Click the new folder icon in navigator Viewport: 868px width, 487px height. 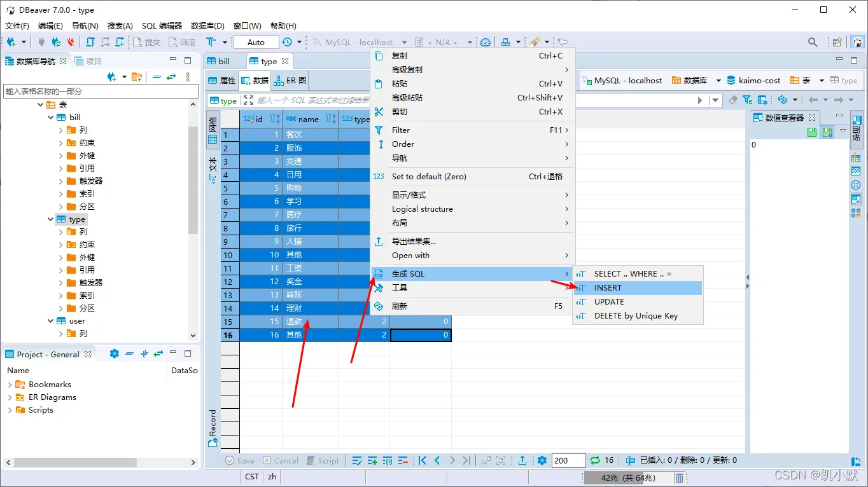(137, 77)
